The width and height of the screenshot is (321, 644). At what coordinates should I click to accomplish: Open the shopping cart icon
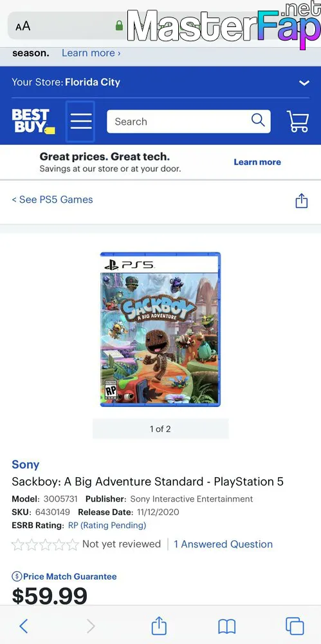click(298, 122)
